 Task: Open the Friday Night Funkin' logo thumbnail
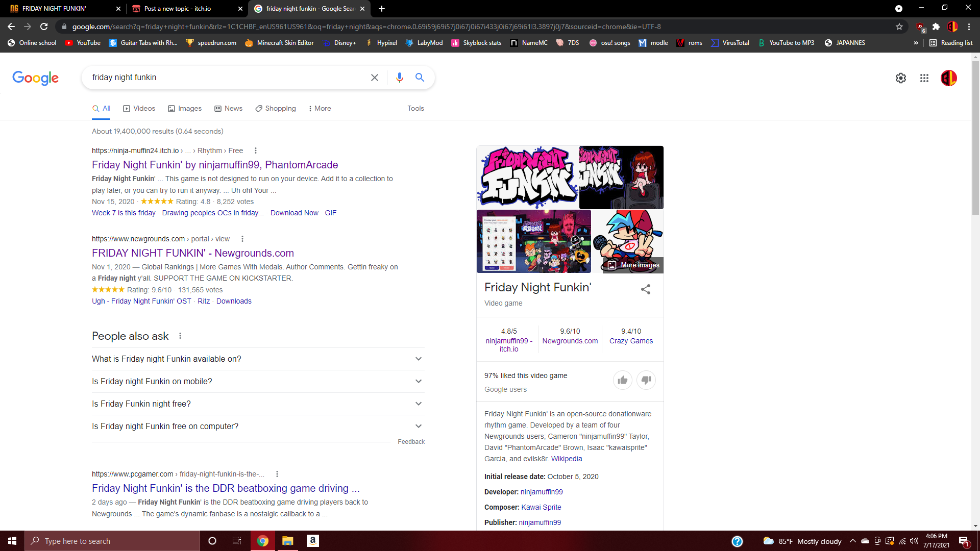coord(528,177)
